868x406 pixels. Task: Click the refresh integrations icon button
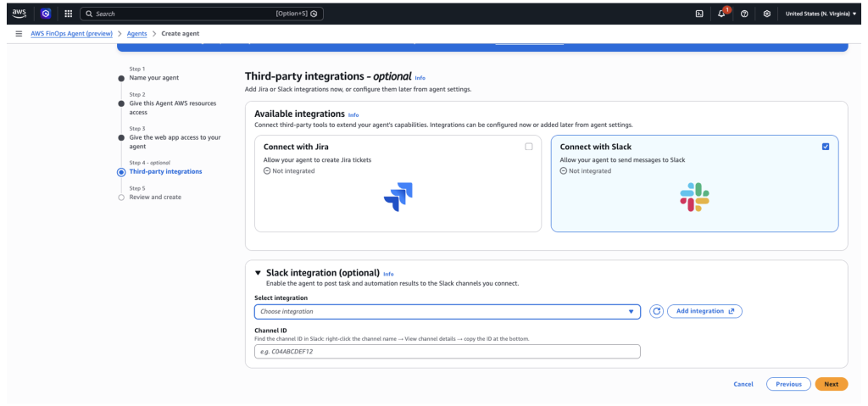click(657, 311)
